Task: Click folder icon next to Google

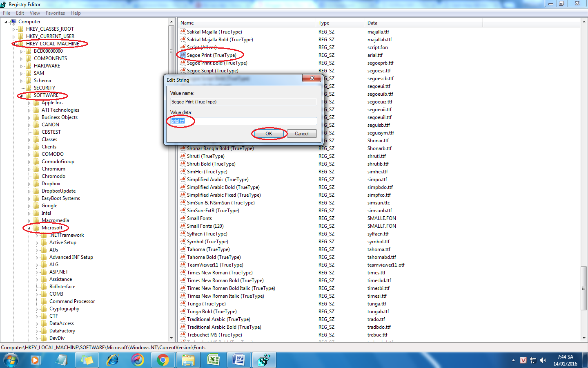Action: (36, 206)
